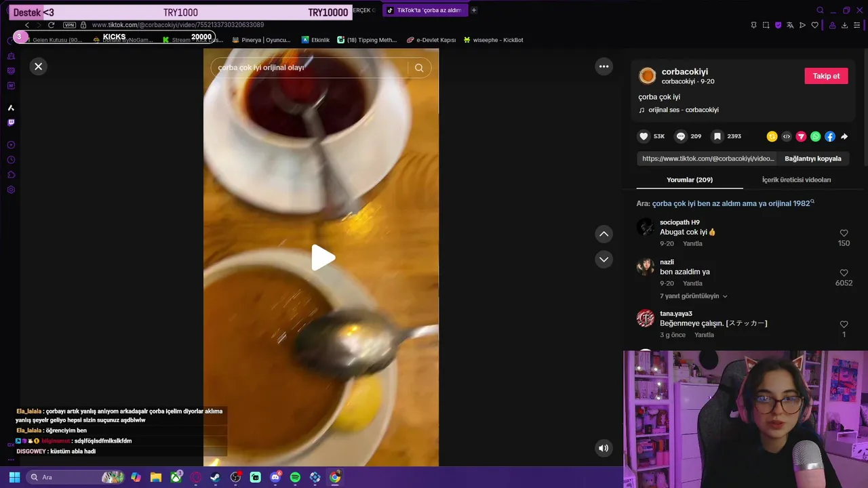This screenshot has width=868, height=488.
Task: Open the corbacokiyi username link
Action: [x=685, y=72]
